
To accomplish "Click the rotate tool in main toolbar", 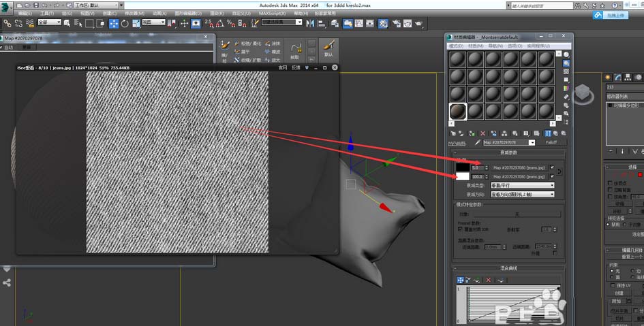I will point(125,22).
